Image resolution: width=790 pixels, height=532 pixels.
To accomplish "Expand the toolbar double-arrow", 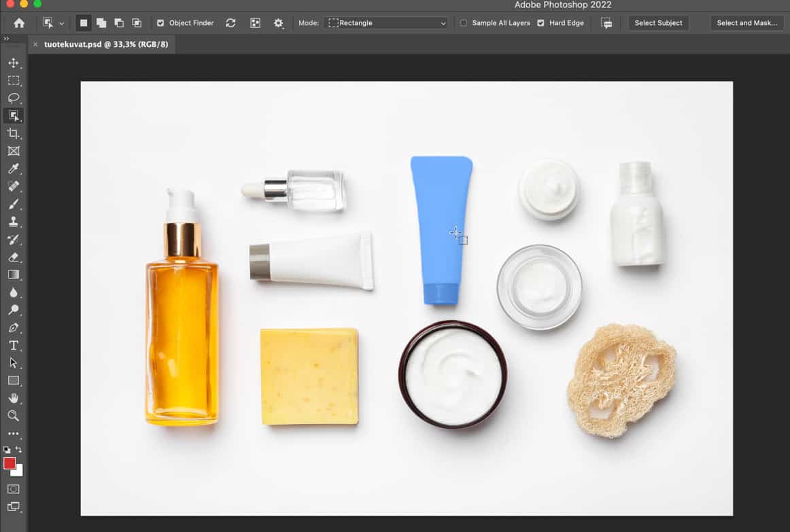I will pyautogui.click(x=6, y=38).
